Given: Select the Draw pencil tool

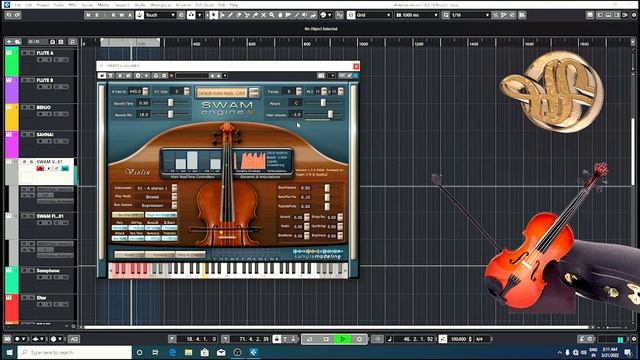Looking at the screenshot, I should pos(231,15).
